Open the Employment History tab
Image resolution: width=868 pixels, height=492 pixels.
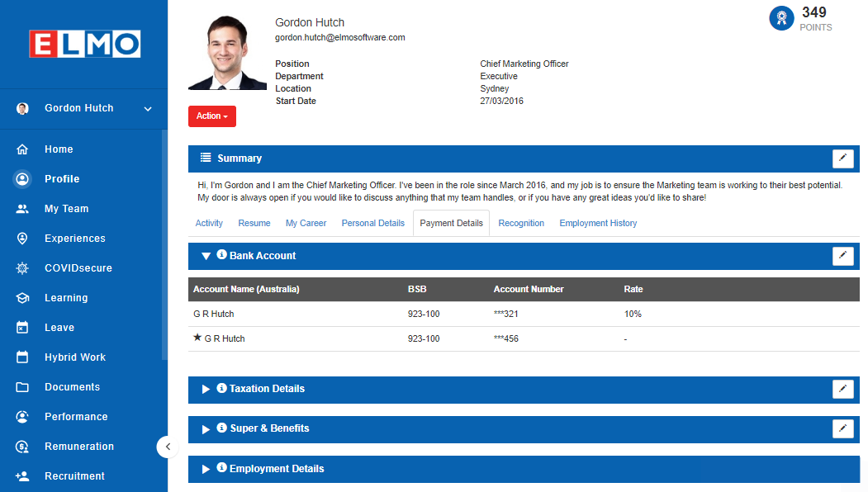[598, 223]
